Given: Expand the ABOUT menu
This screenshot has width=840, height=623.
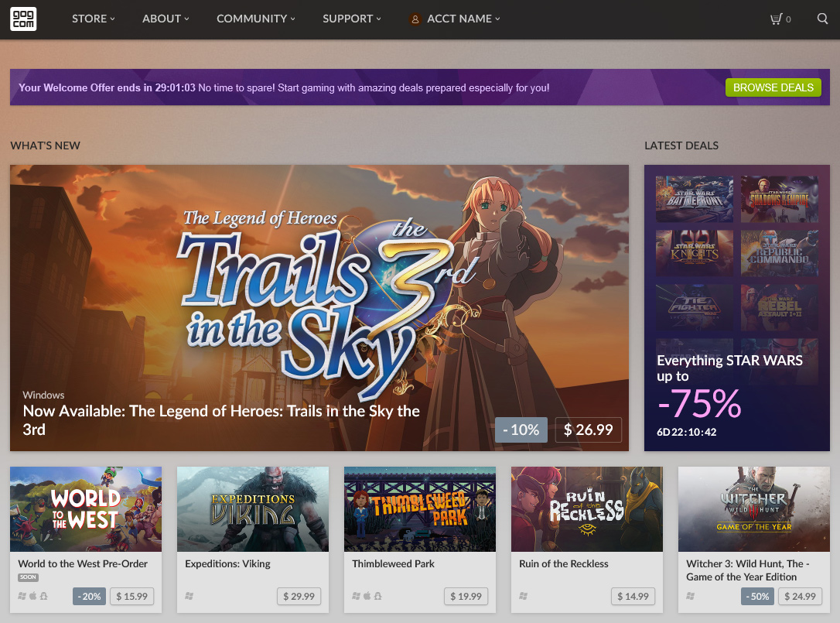Looking at the screenshot, I should tap(166, 19).
